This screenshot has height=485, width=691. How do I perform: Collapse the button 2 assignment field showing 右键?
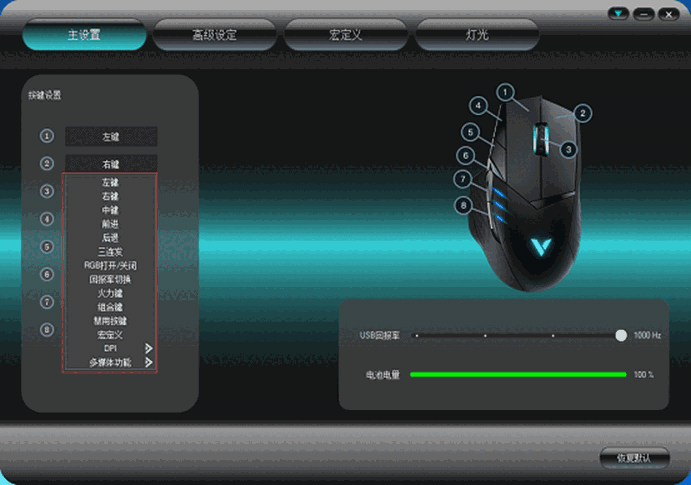111,164
